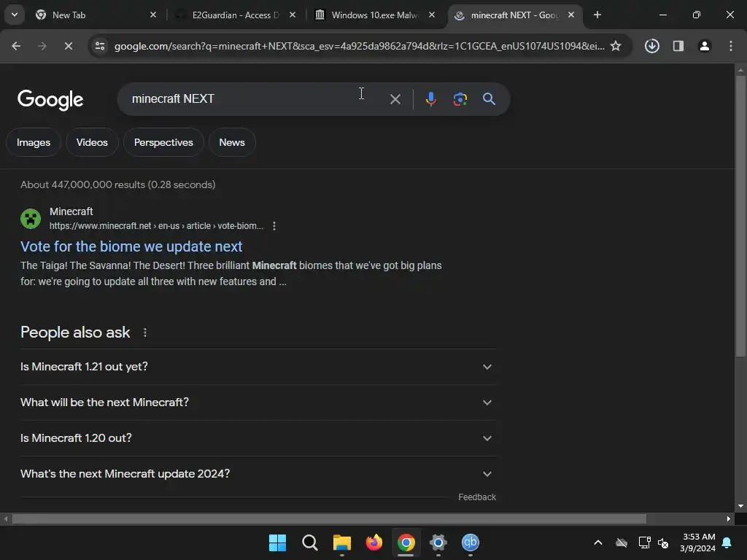Open the clock showing 3:53 AM
This screenshot has width=747, height=560.
tap(698, 542)
